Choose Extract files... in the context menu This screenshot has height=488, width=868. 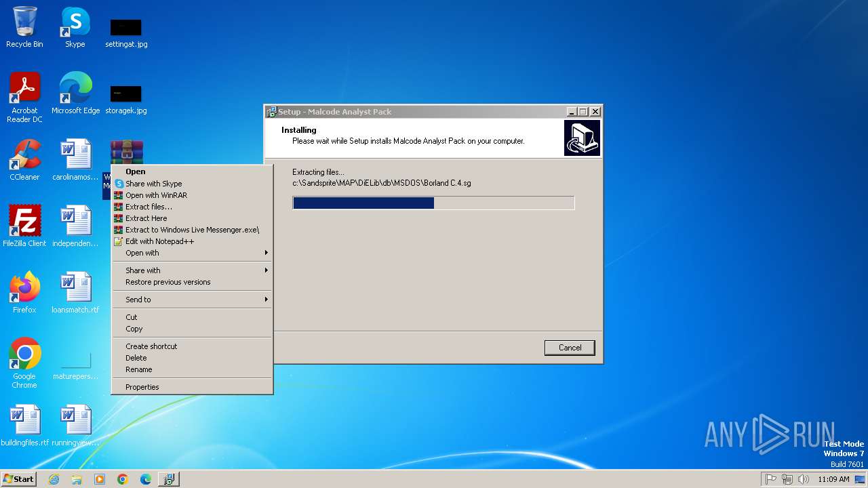tap(192, 207)
